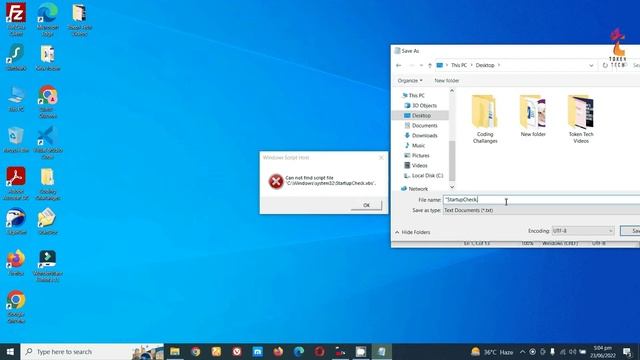Open the address bar previous locations dropdown
This screenshot has width=640, height=360.
(591, 65)
